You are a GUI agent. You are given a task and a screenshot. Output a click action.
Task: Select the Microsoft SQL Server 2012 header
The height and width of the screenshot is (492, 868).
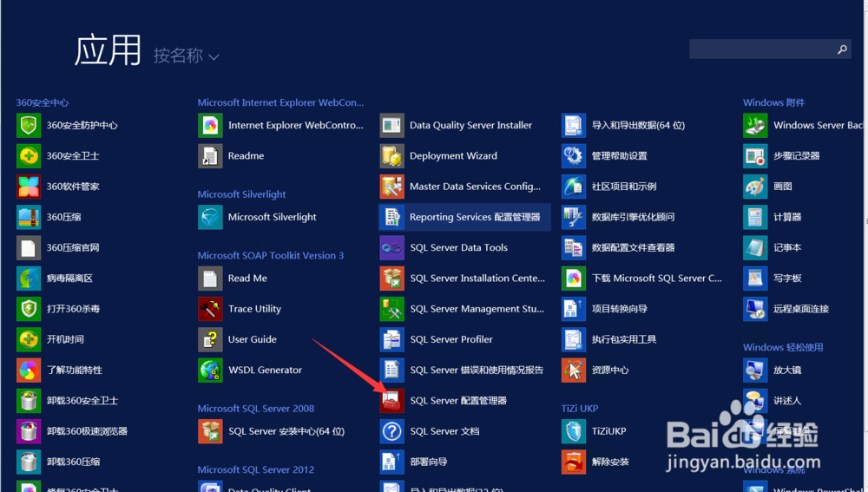click(256, 469)
